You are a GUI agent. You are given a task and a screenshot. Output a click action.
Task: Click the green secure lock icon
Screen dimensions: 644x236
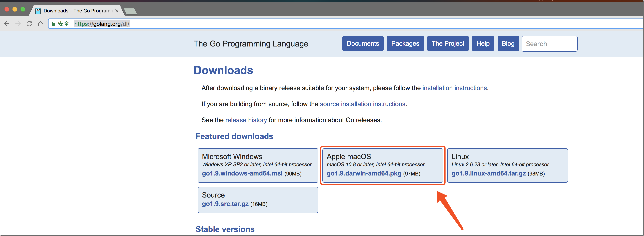coord(53,24)
